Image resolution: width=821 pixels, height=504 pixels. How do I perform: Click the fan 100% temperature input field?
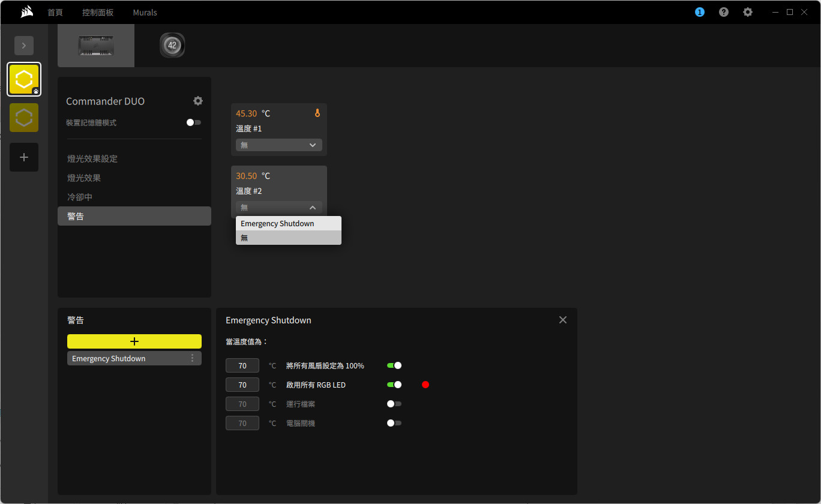pos(242,365)
